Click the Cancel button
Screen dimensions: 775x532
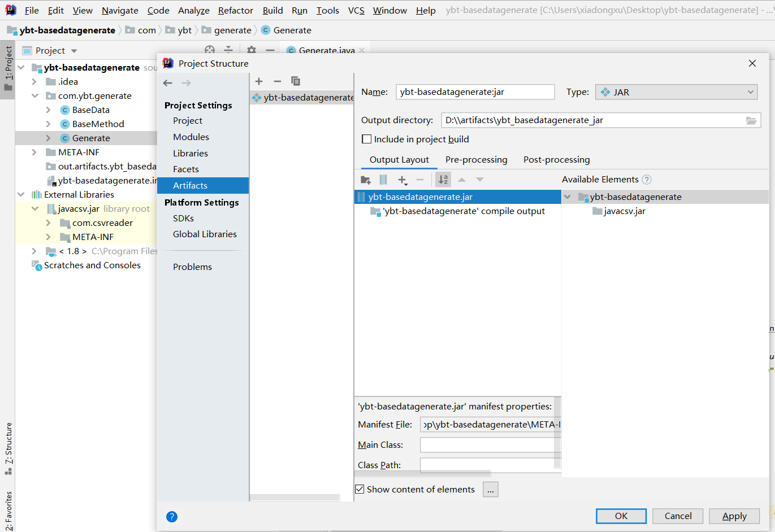pyautogui.click(x=678, y=516)
